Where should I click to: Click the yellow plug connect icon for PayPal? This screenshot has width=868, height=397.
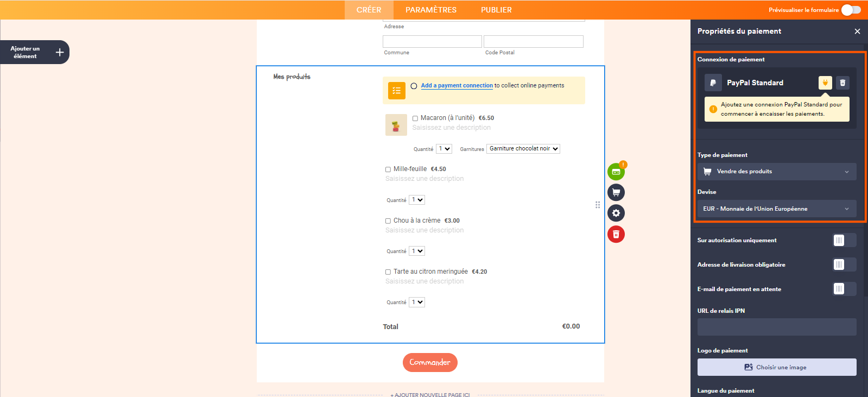[825, 83]
